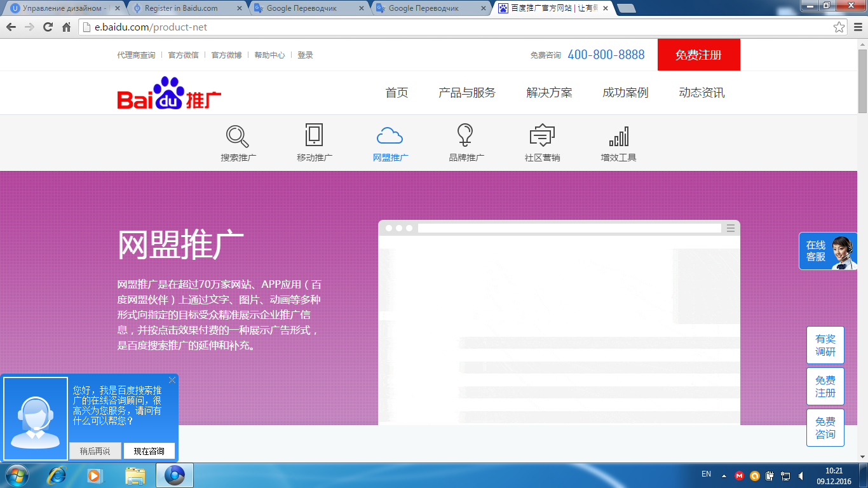The height and width of the screenshot is (488, 868).
Task: Open the 首页 menu item
Action: tap(397, 93)
